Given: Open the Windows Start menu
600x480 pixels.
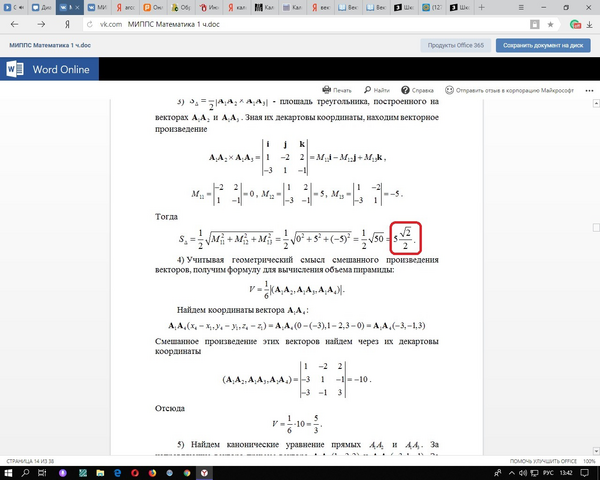Looking at the screenshot, I should coord(8,473).
